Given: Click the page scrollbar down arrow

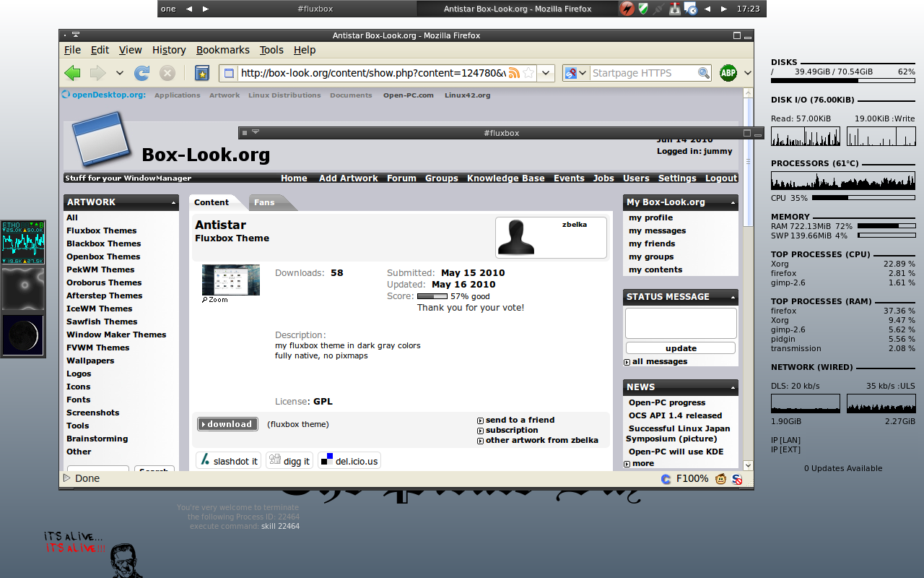Looking at the screenshot, I should [x=748, y=465].
